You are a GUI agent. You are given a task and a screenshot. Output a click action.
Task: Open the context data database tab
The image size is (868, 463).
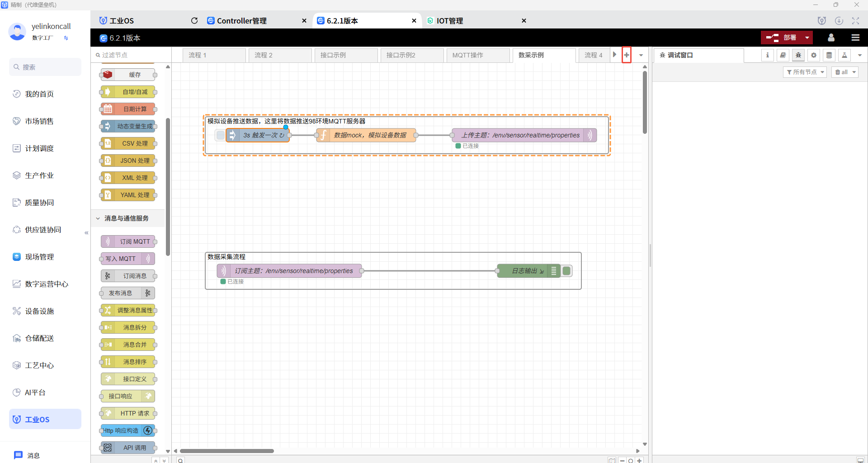[x=829, y=55]
